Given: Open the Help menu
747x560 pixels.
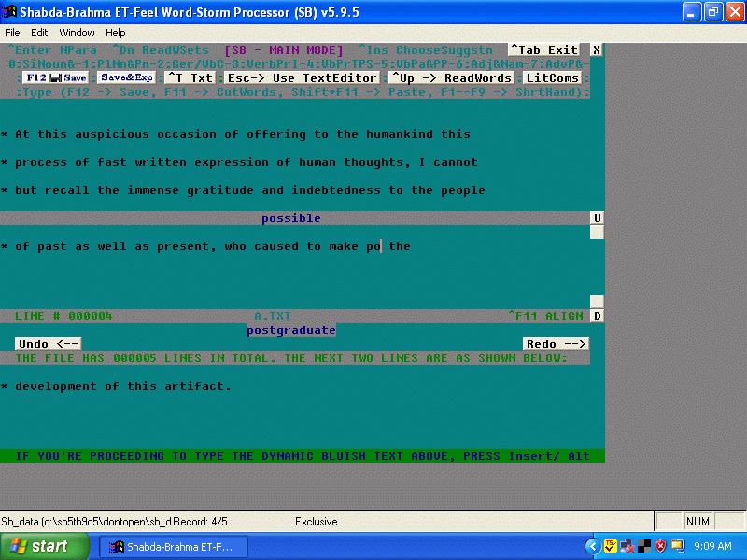Looking at the screenshot, I should (x=115, y=33).
